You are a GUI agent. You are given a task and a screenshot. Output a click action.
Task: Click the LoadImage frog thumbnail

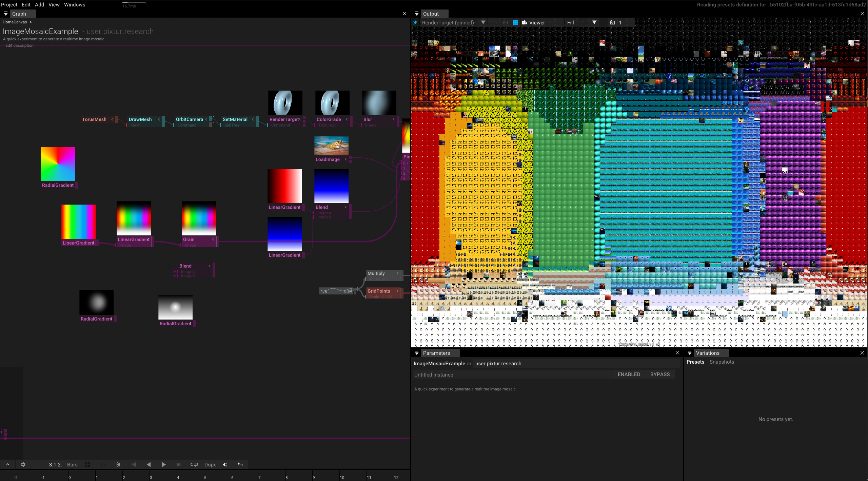pos(331,146)
